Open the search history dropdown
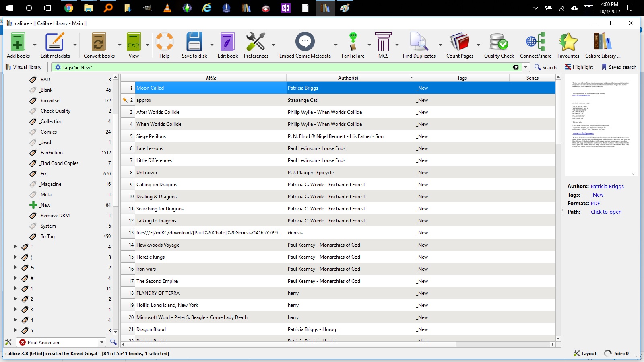 [525, 67]
